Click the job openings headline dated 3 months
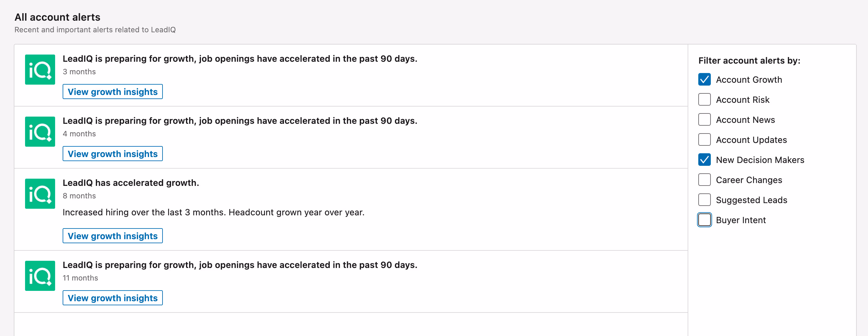Image resolution: width=868 pixels, height=336 pixels. coord(240,59)
